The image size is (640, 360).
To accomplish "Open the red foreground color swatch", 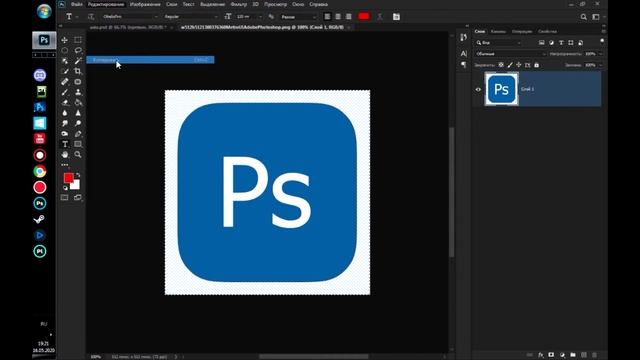I will pos(68,178).
